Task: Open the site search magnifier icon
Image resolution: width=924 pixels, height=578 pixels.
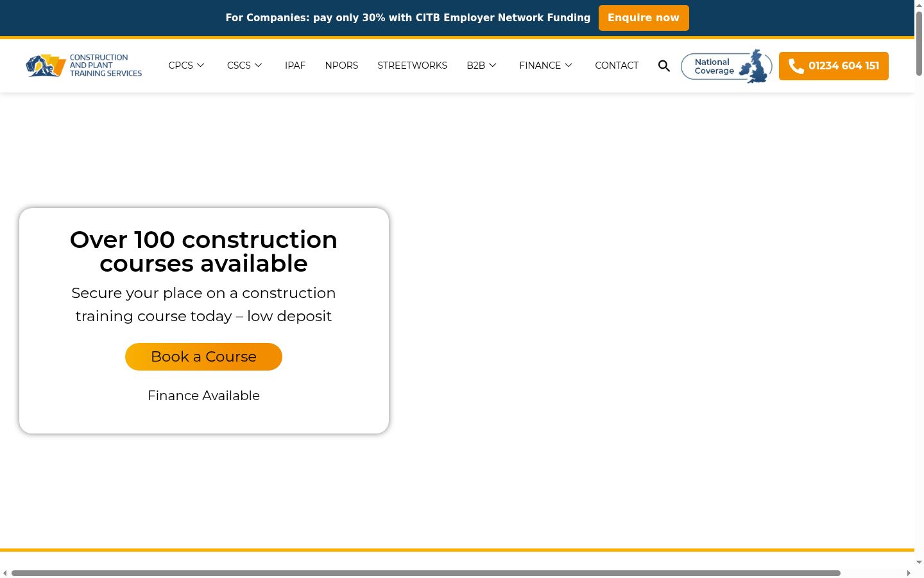Action: [664, 66]
